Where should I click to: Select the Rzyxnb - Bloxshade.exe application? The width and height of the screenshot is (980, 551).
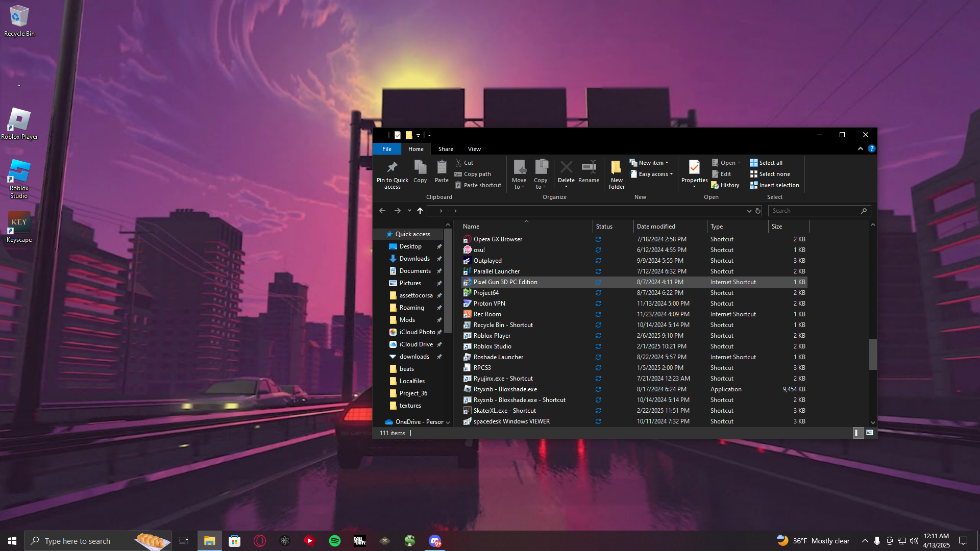pyautogui.click(x=634, y=389)
